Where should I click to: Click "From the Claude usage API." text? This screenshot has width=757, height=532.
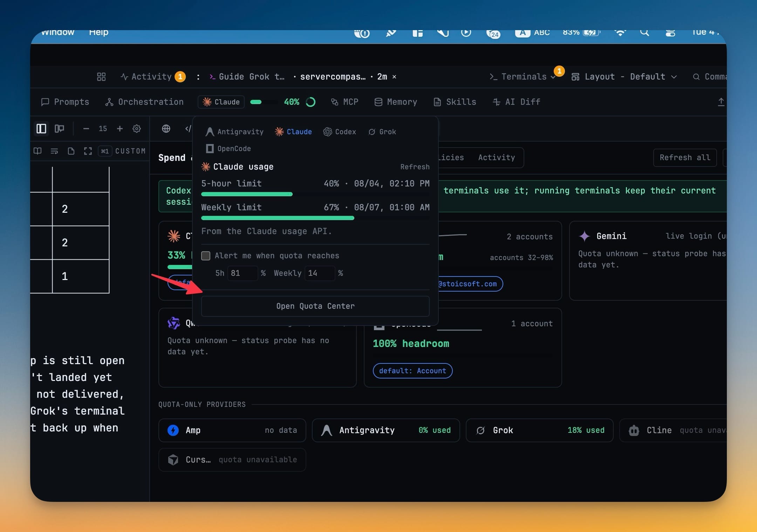pyautogui.click(x=266, y=231)
